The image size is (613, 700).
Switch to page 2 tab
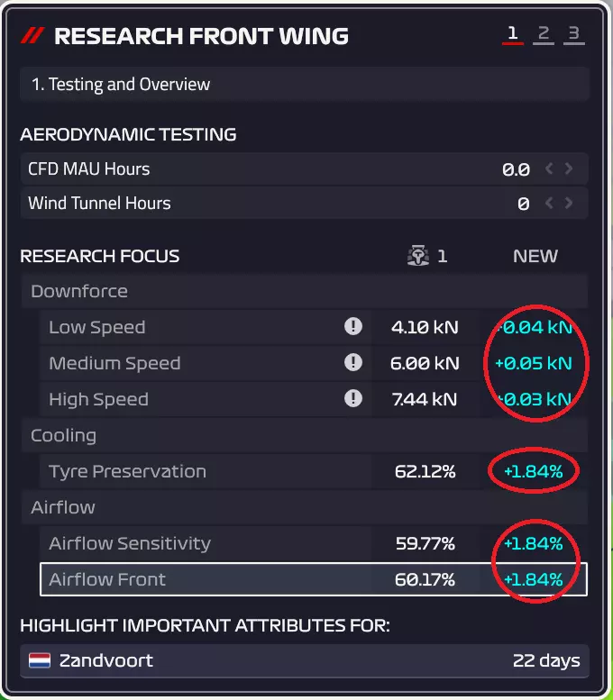tap(543, 35)
